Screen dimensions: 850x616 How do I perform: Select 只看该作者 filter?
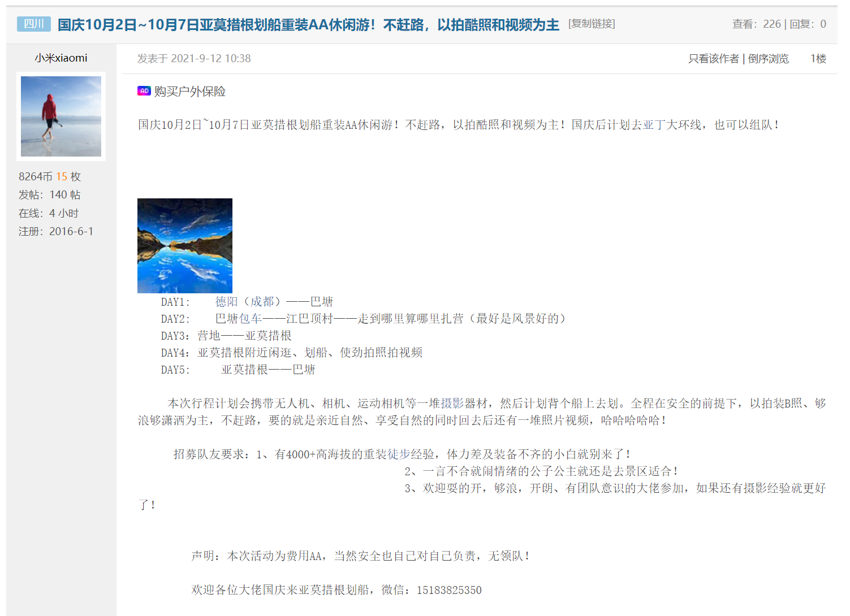tap(713, 59)
